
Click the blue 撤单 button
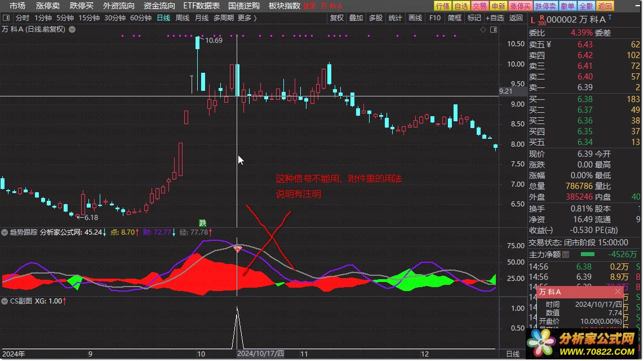tap(567, 6)
